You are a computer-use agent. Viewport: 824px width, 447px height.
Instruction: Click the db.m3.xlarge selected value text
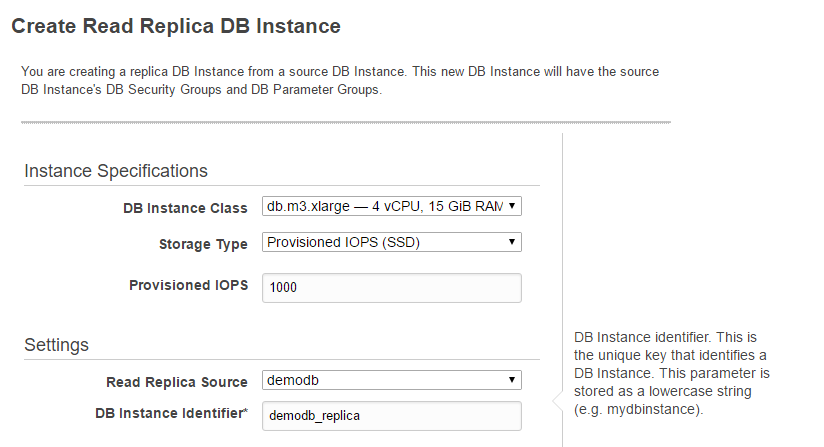pos(384,206)
